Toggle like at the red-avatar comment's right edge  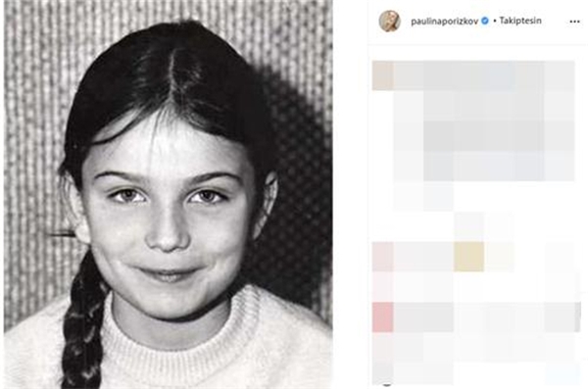coord(560,316)
